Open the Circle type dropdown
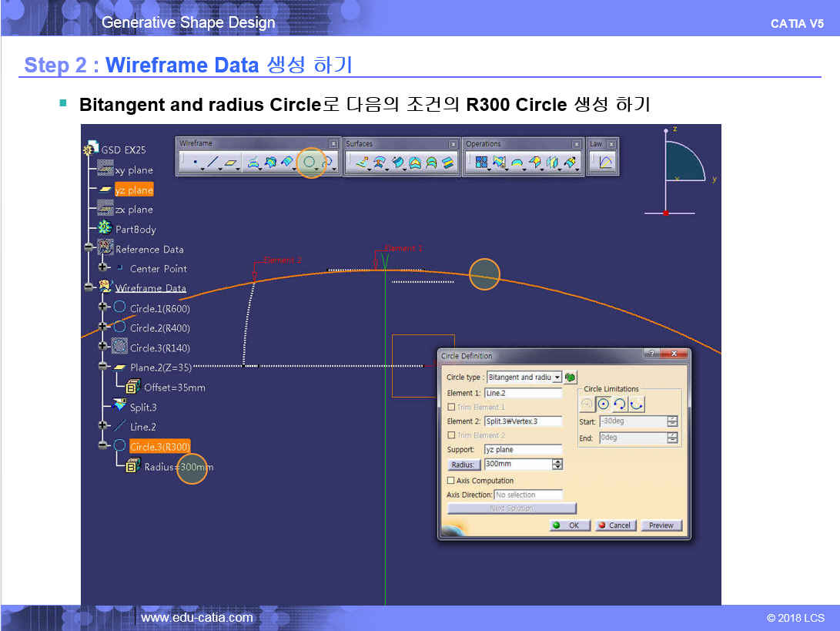 557,377
